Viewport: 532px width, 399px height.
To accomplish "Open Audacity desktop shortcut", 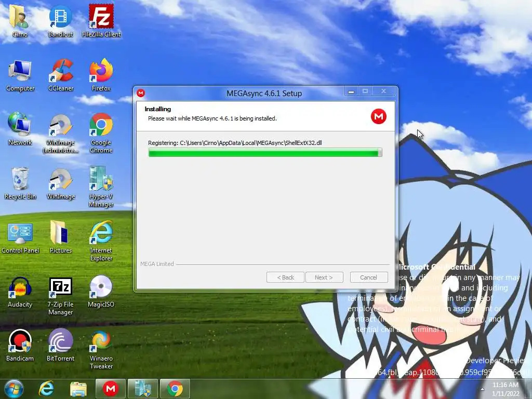I will click(x=20, y=292).
